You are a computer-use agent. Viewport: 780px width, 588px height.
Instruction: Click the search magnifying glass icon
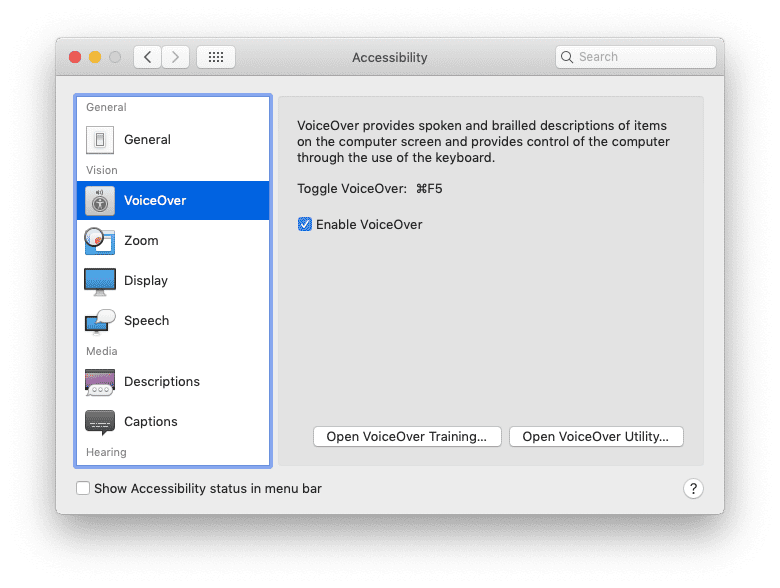pos(567,57)
